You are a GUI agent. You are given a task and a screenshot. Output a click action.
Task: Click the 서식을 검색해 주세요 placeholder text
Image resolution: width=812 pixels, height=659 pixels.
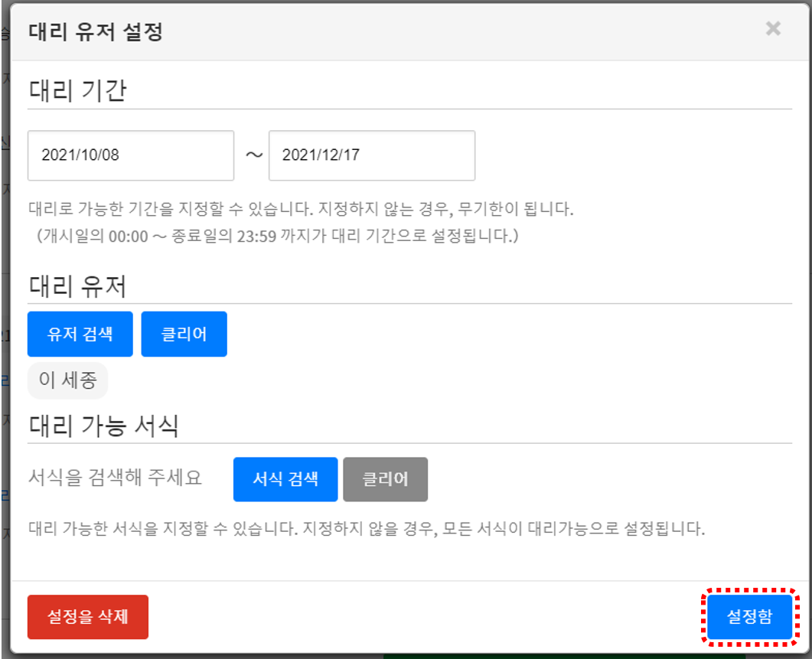click(115, 478)
